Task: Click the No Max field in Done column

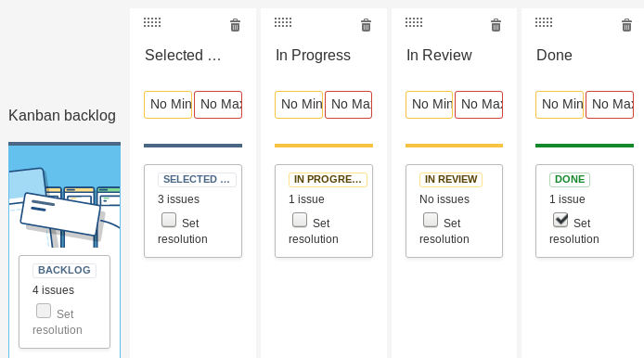Action: coord(610,105)
